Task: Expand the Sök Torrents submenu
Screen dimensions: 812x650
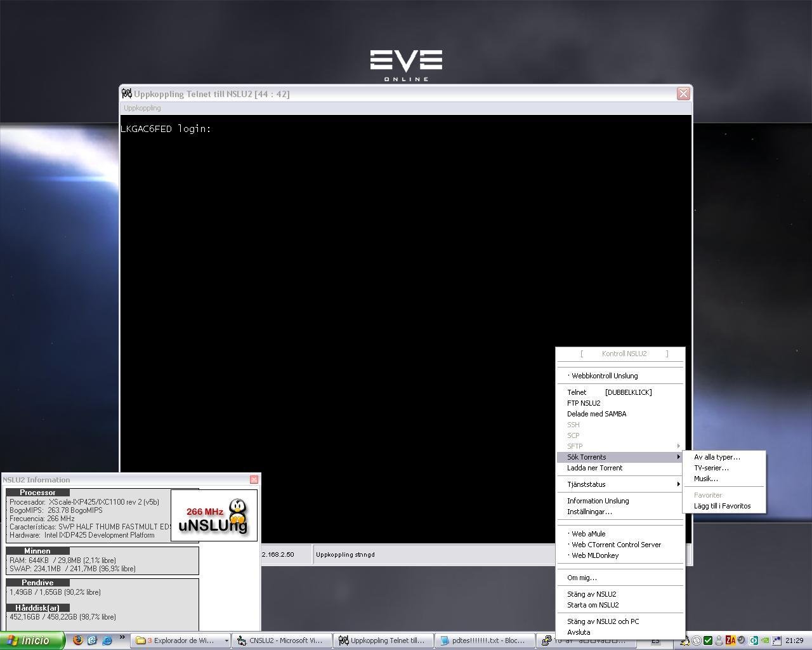Action: (620, 457)
